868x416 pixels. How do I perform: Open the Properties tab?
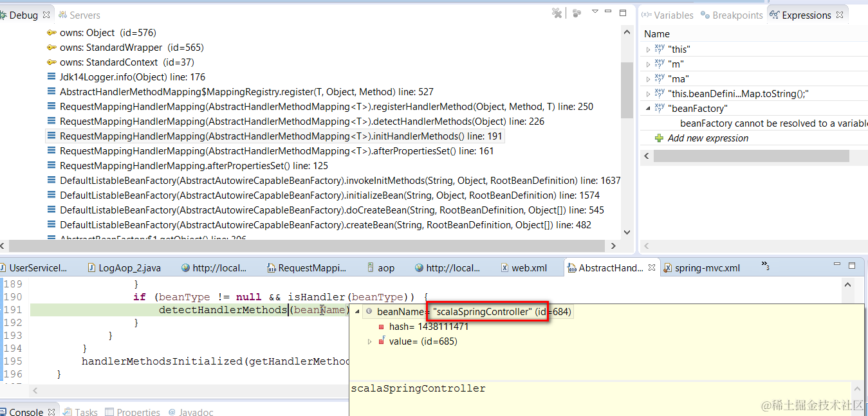133,411
